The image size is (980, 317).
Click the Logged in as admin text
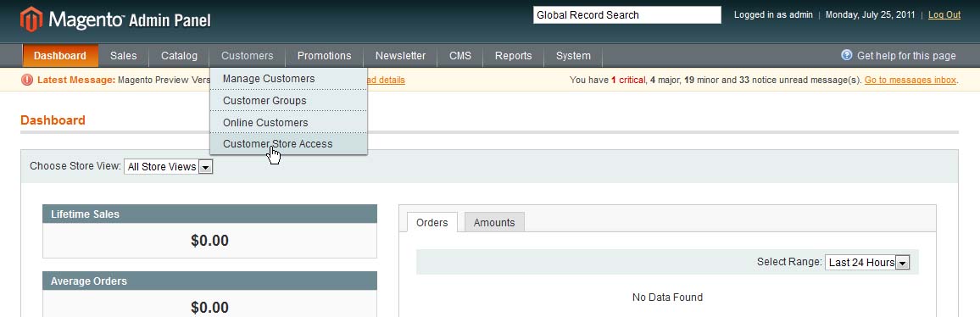tap(773, 15)
